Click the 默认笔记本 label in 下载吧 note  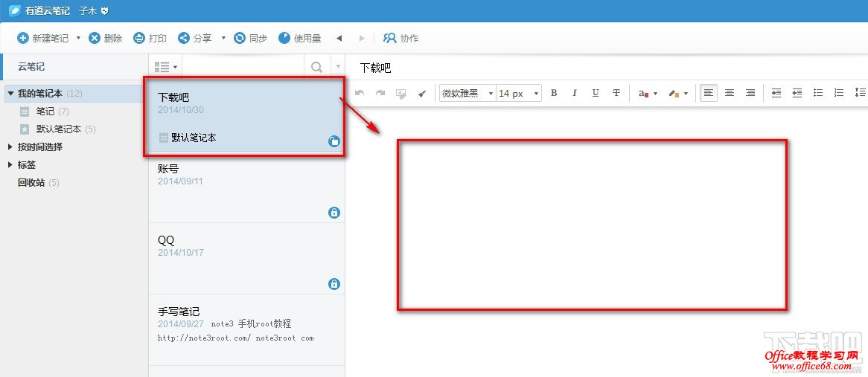pyautogui.click(x=194, y=138)
